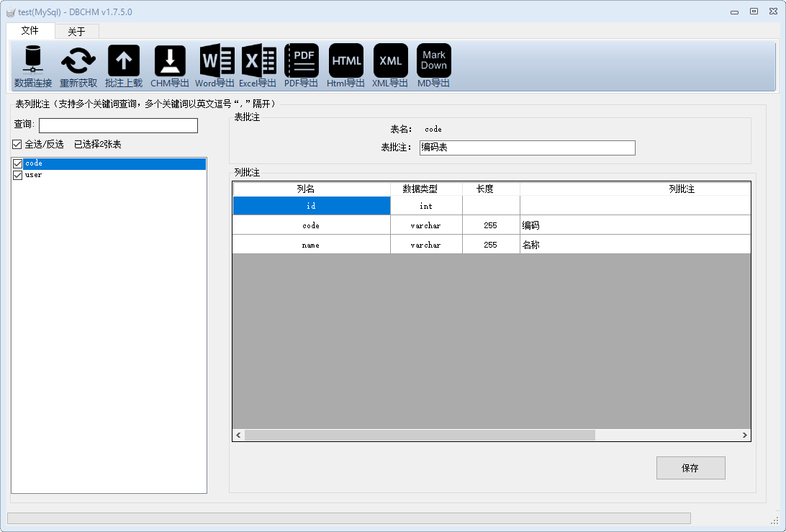The height and width of the screenshot is (532, 786).
Task: Uncheck the user table checkbox
Action: coord(18,175)
